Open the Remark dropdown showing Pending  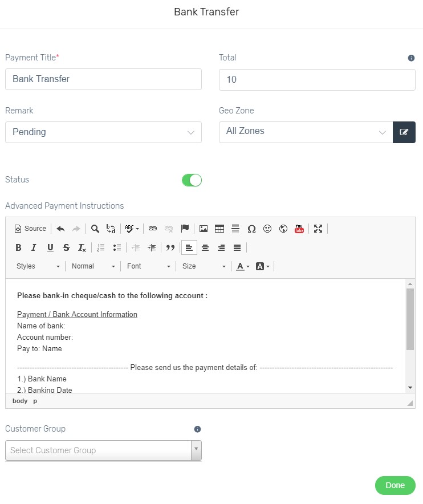pos(103,132)
